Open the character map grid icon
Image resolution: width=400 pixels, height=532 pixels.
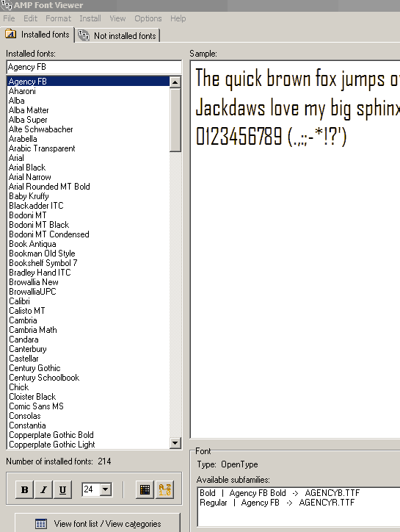(145, 489)
